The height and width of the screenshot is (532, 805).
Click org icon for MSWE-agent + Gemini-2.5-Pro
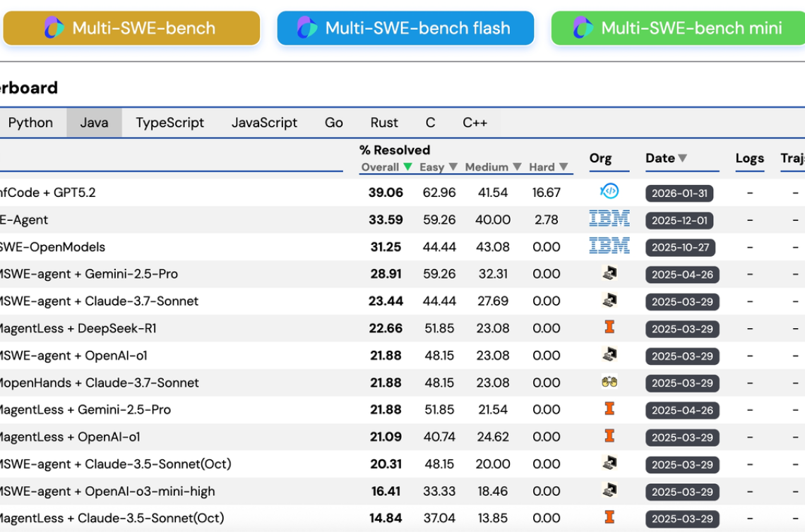609,273
